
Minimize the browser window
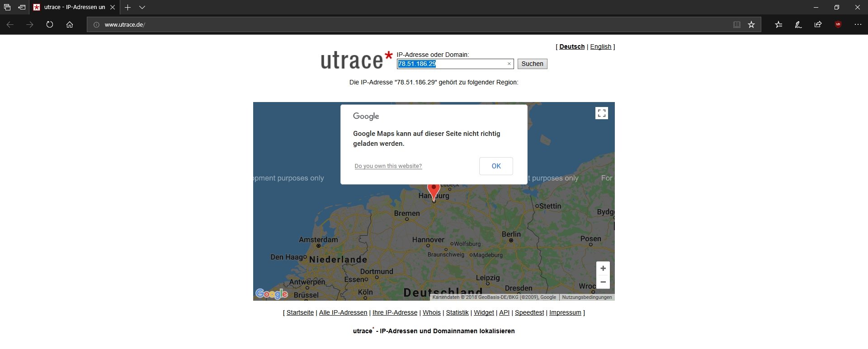816,7
